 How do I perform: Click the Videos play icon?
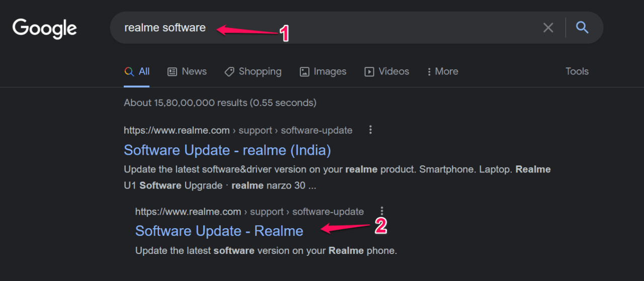pyautogui.click(x=369, y=71)
